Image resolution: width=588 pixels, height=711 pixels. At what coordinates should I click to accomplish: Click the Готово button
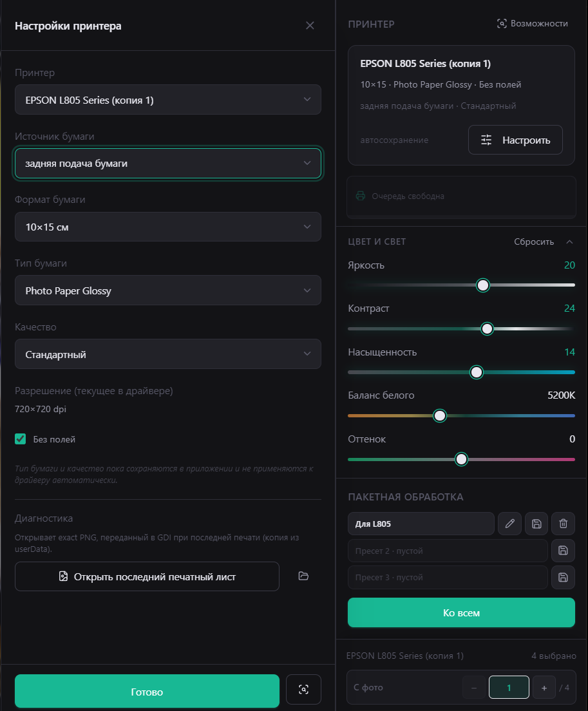point(147,692)
